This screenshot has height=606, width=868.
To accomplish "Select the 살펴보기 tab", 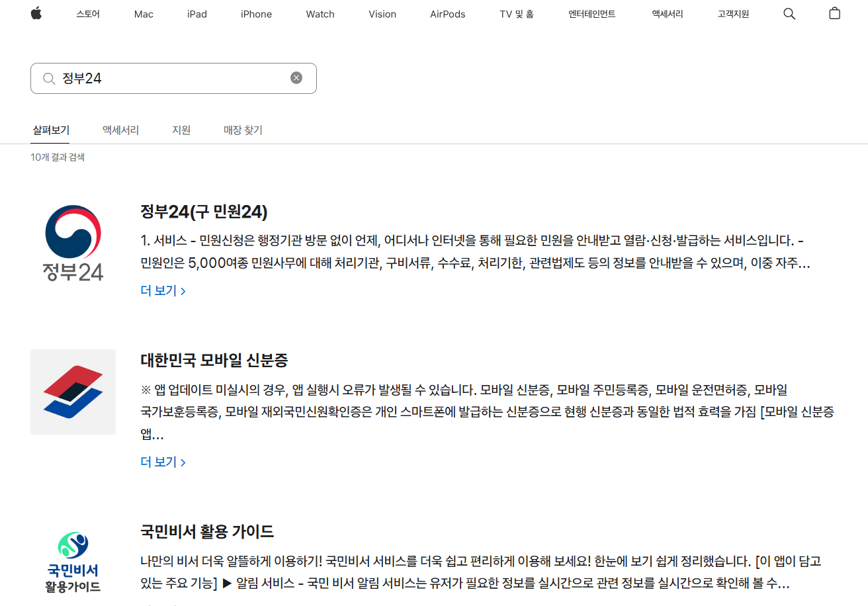I will 50,130.
